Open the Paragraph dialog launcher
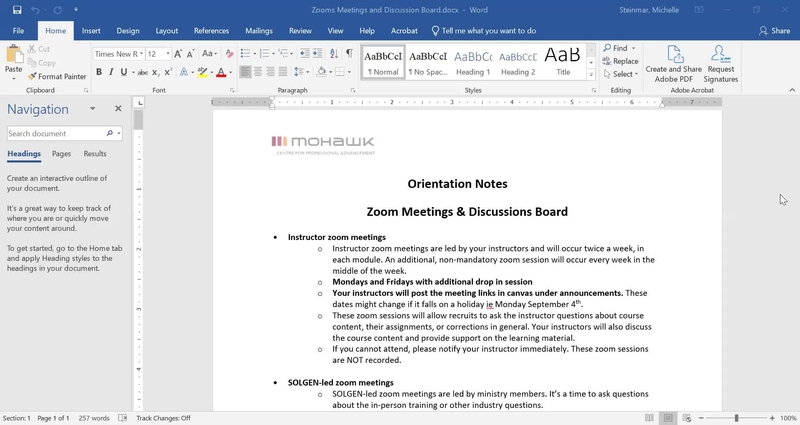The image size is (800, 425). click(353, 90)
